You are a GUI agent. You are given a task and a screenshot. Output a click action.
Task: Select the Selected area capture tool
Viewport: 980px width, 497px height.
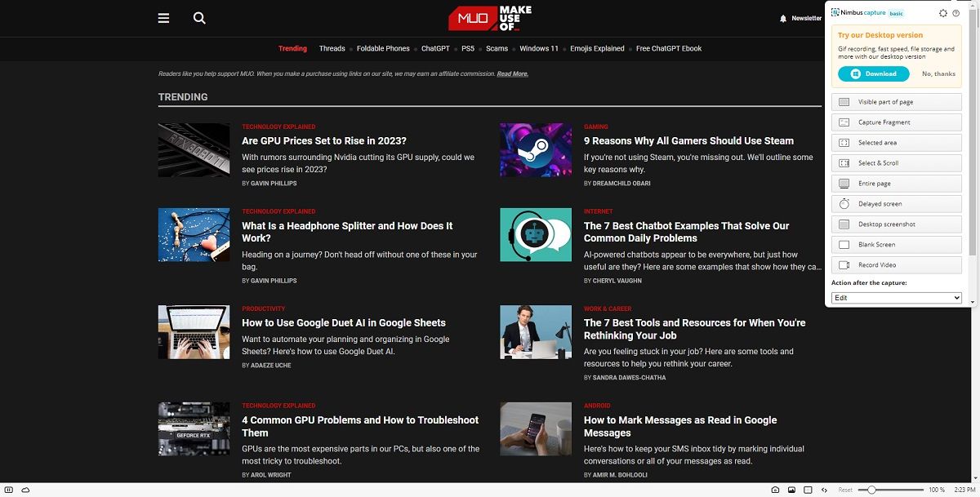pos(896,142)
